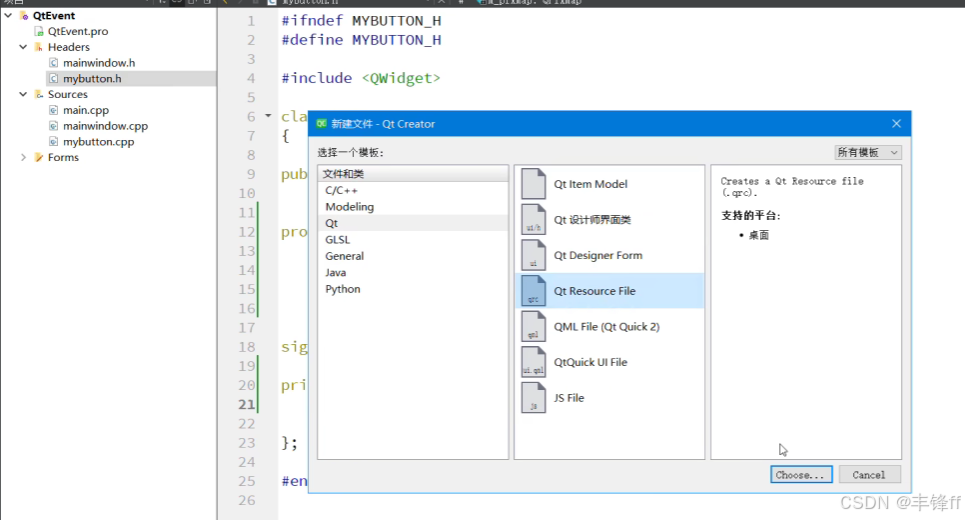Click the QML File (Qt Quick 2) icon
Image resolution: width=965 pixels, height=520 pixels.
533,326
